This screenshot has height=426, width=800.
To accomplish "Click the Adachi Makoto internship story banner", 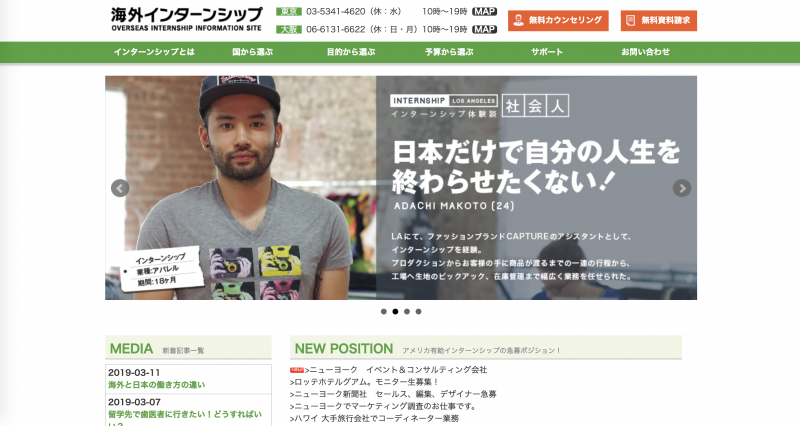I will click(x=401, y=188).
